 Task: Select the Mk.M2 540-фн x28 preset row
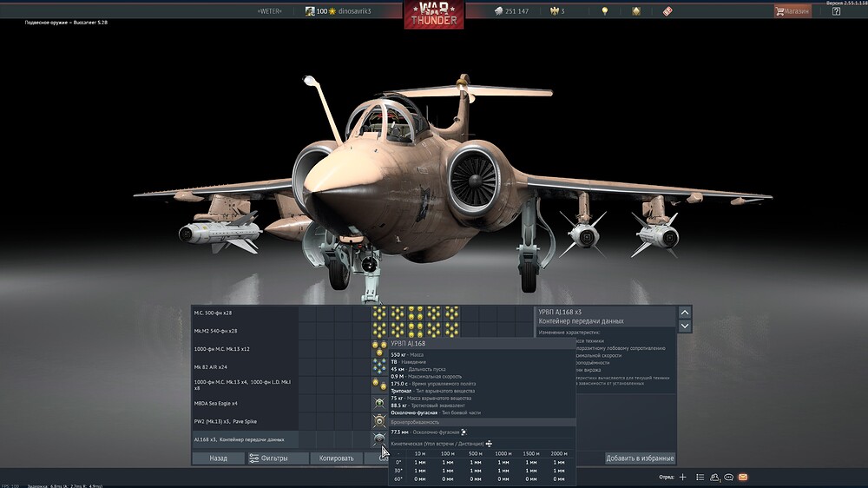245,331
